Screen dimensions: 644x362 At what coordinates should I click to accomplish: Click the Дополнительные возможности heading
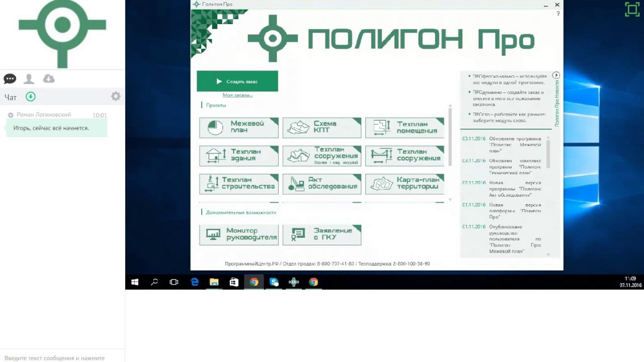pyautogui.click(x=241, y=212)
